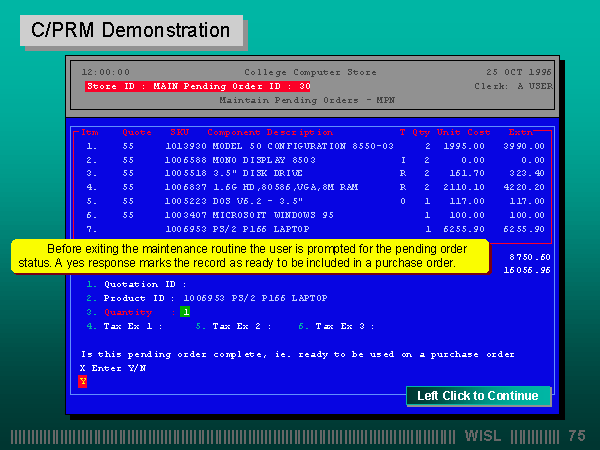Click the red Store ID header bar
This screenshot has height=450, width=600.
pos(198,87)
